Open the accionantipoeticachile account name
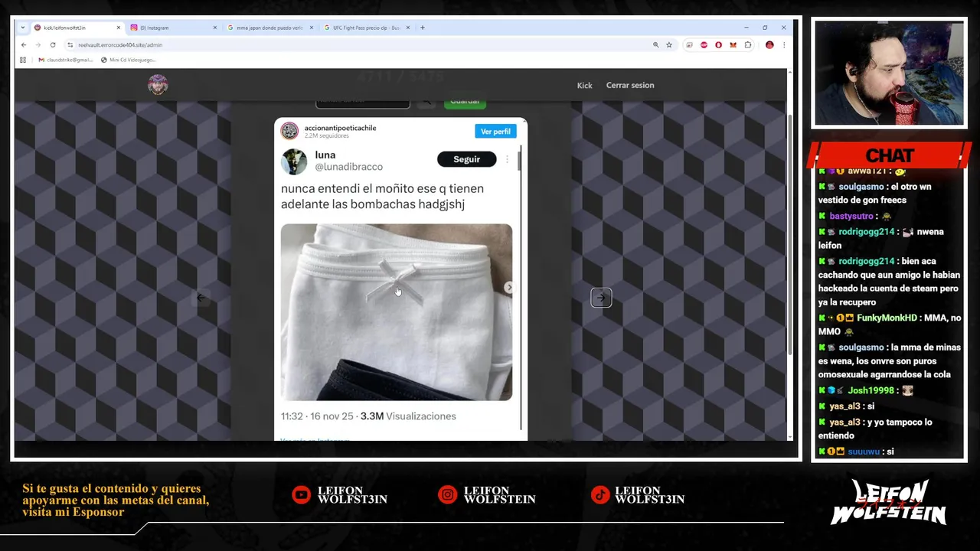Viewport: 980px width, 551px height. [x=340, y=128]
